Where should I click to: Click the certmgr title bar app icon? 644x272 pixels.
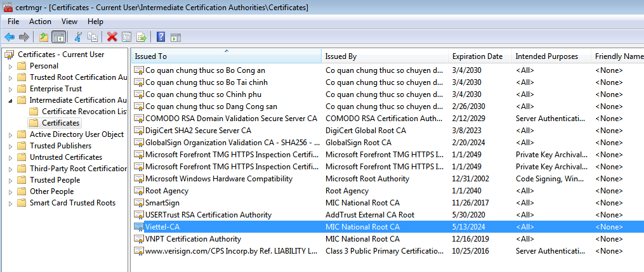pyautogui.click(x=7, y=7)
